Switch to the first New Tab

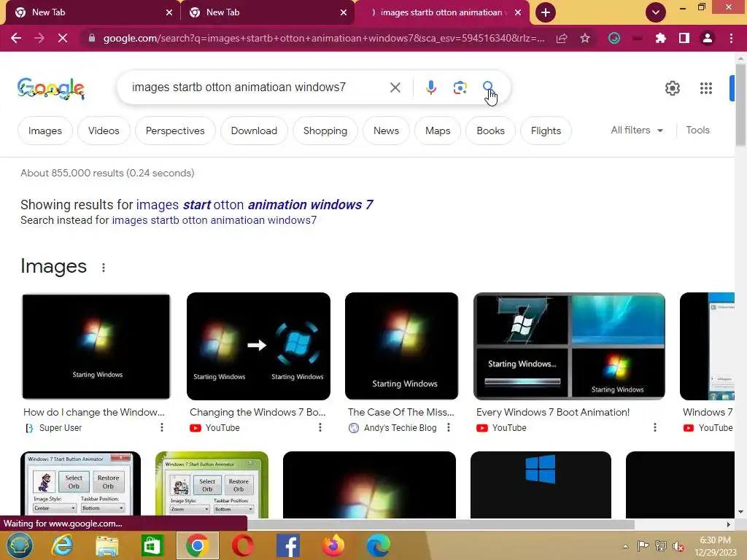[89, 12]
